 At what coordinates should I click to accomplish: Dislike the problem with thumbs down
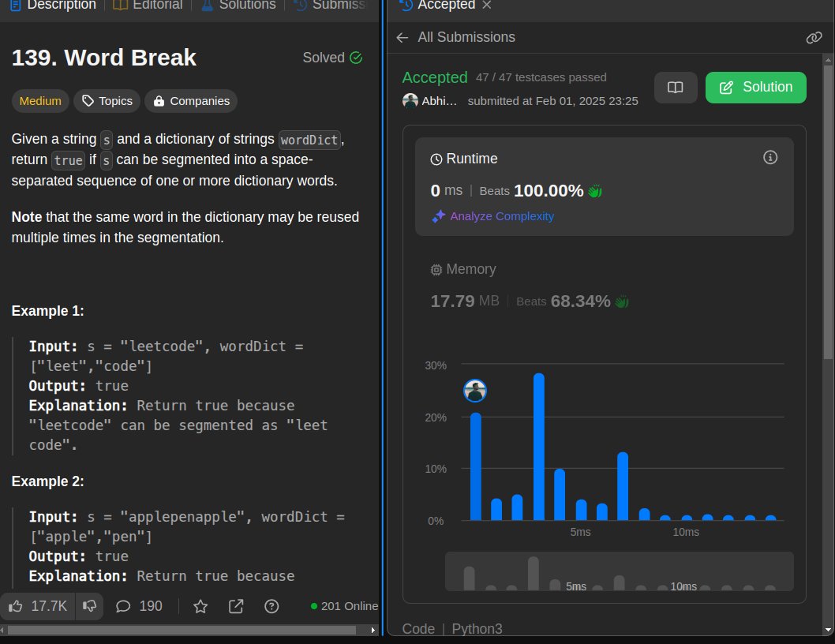click(89, 606)
